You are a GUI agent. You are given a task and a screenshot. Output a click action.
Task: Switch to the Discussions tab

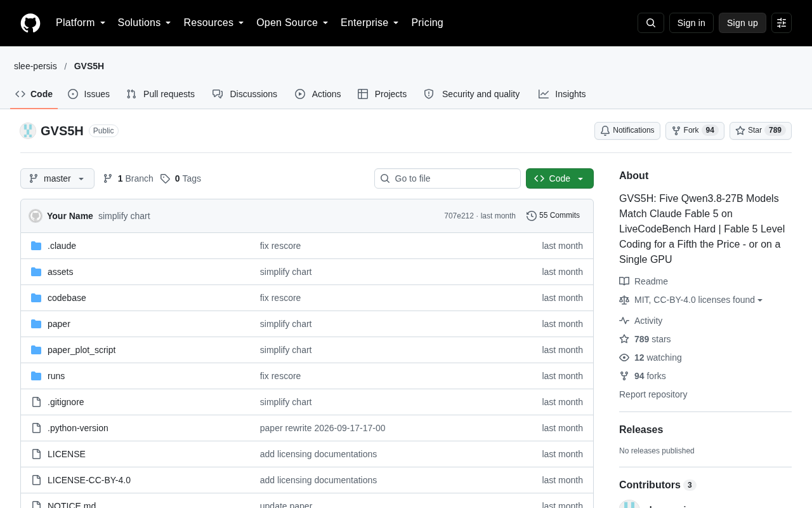tap(245, 94)
